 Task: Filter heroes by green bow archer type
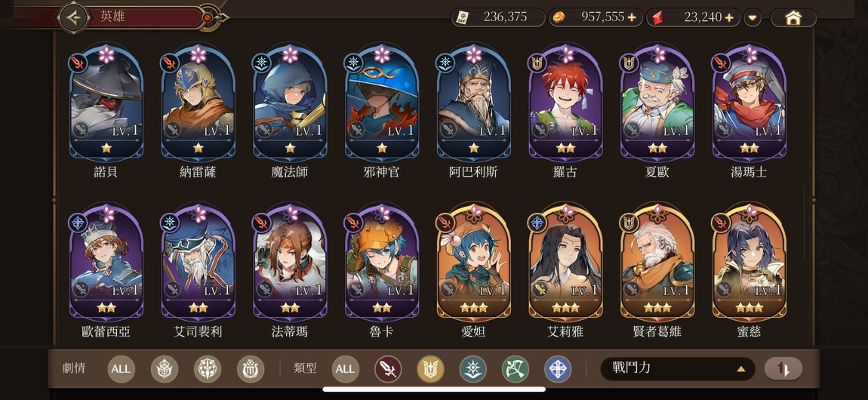click(516, 369)
